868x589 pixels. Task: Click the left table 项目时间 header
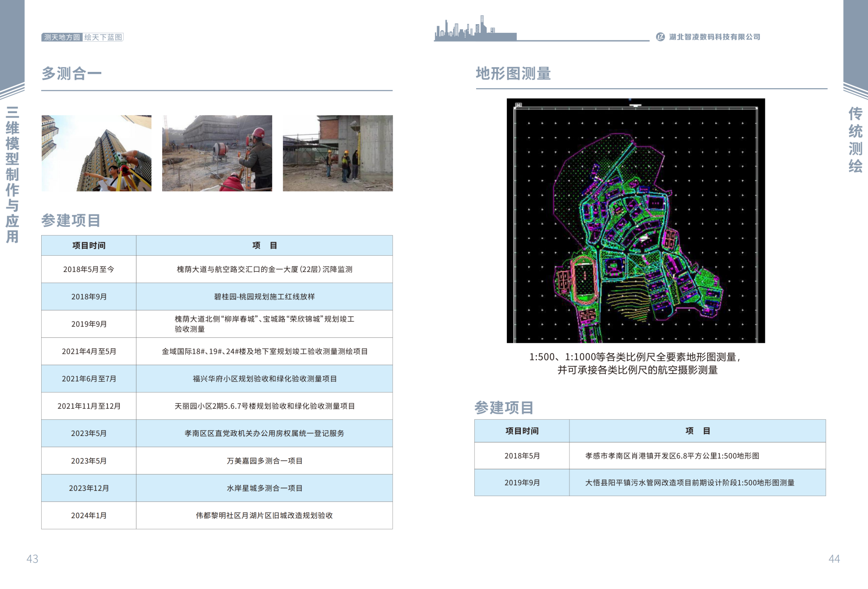point(89,246)
